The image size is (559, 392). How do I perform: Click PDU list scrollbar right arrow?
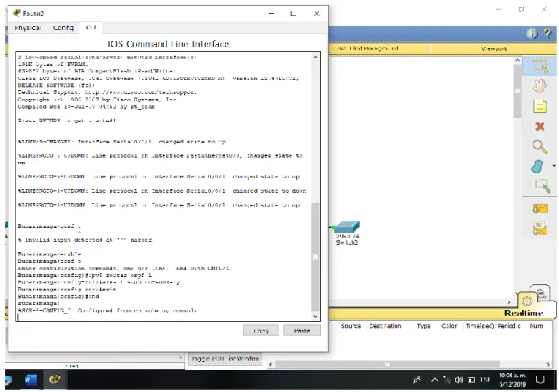pyautogui.click(x=548, y=365)
